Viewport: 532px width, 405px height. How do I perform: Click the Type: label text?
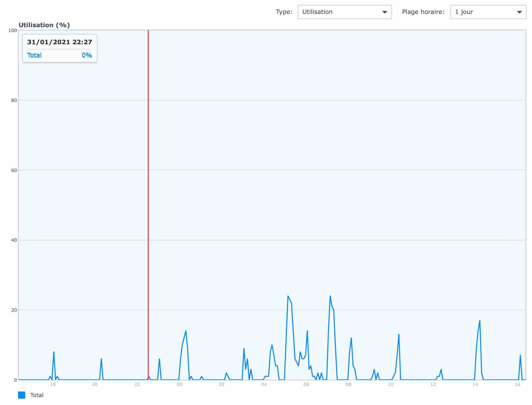pos(284,12)
